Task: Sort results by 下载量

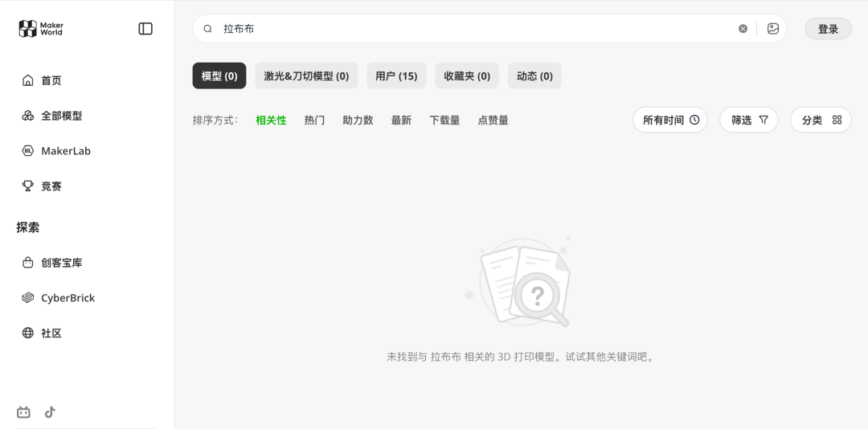Action: (x=444, y=121)
